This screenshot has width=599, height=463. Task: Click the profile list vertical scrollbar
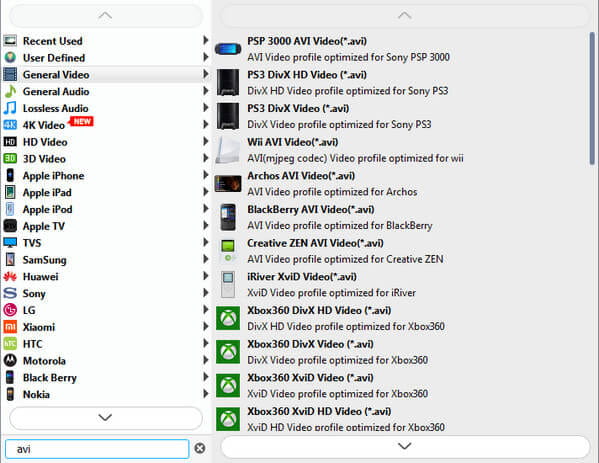tap(592, 98)
